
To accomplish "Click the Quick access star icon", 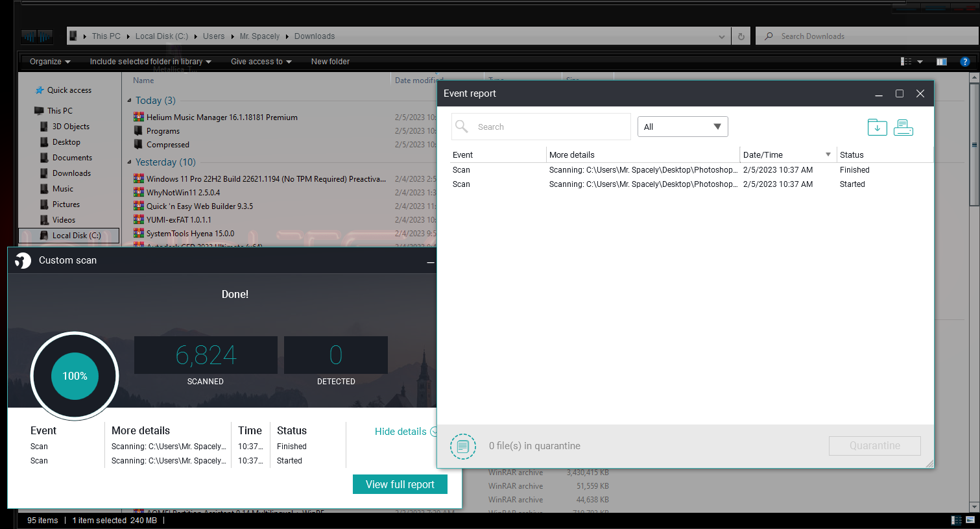I will coord(40,90).
